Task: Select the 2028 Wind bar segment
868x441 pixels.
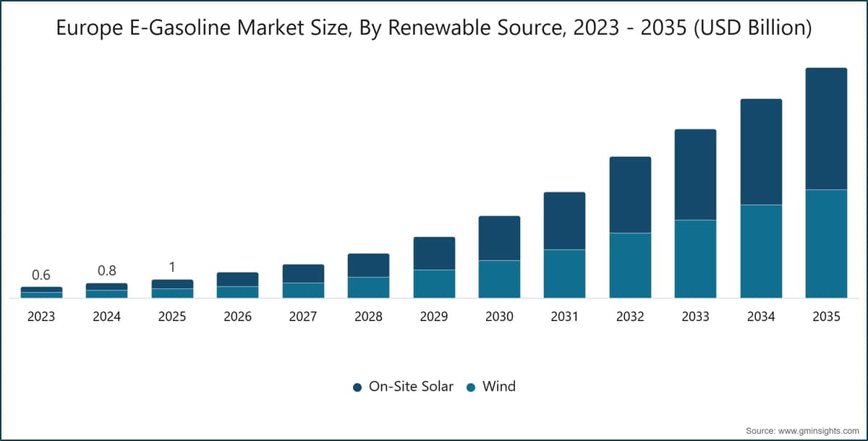Action: coord(368,288)
